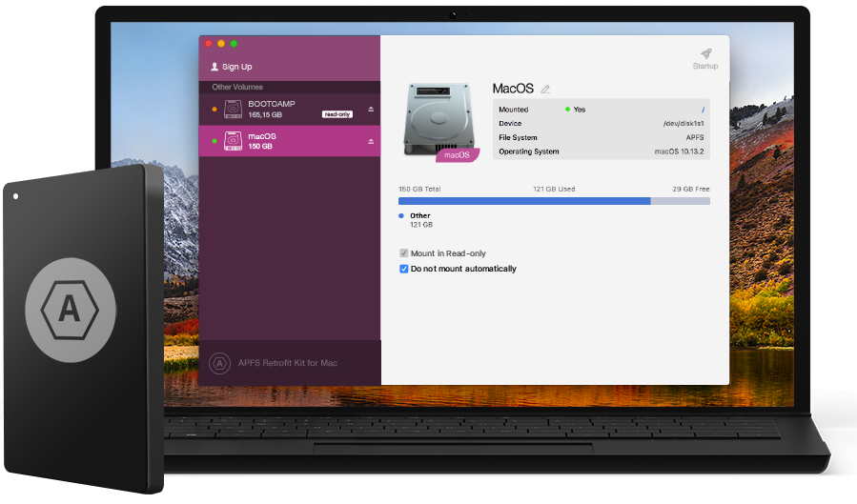The image size is (857, 504).
Task: Click the blue Other legend dot
Action: point(401,215)
